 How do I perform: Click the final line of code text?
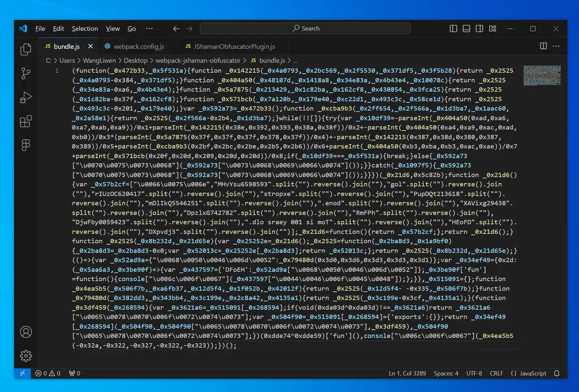coord(154,345)
